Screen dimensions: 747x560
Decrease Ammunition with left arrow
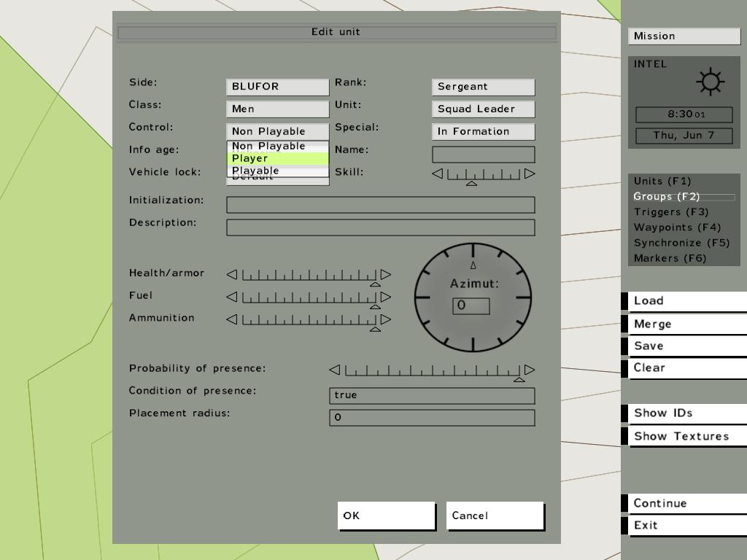pos(232,319)
